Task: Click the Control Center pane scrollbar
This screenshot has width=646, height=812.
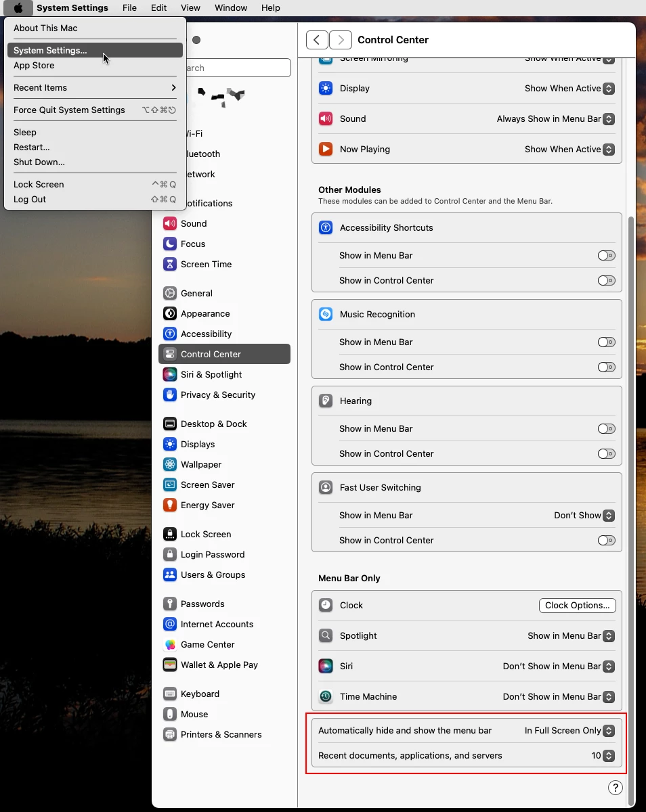Action: [x=632, y=511]
